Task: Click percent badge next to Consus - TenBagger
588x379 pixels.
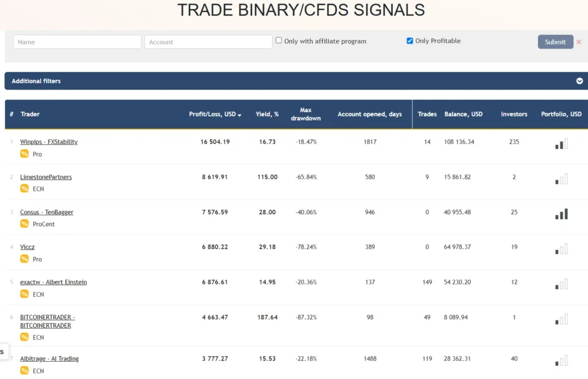Action: (24, 224)
